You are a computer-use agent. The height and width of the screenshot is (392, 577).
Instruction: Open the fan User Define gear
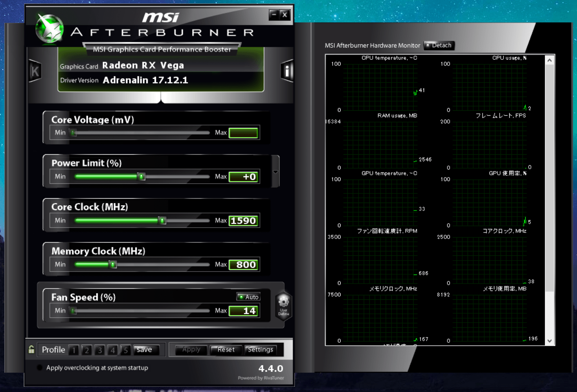point(283,306)
